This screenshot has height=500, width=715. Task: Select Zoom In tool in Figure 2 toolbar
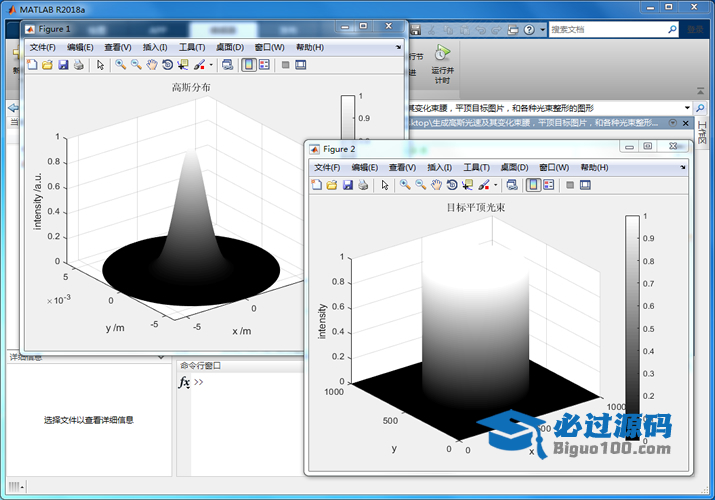tap(405, 185)
